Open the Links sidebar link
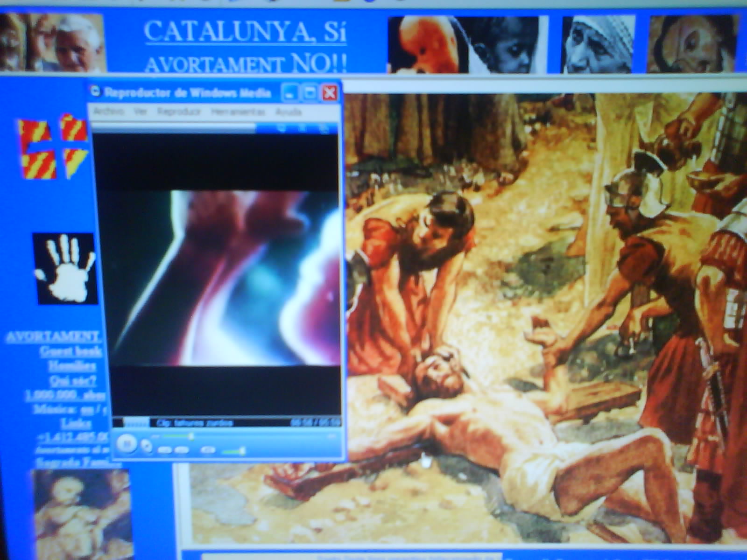 click(76, 424)
